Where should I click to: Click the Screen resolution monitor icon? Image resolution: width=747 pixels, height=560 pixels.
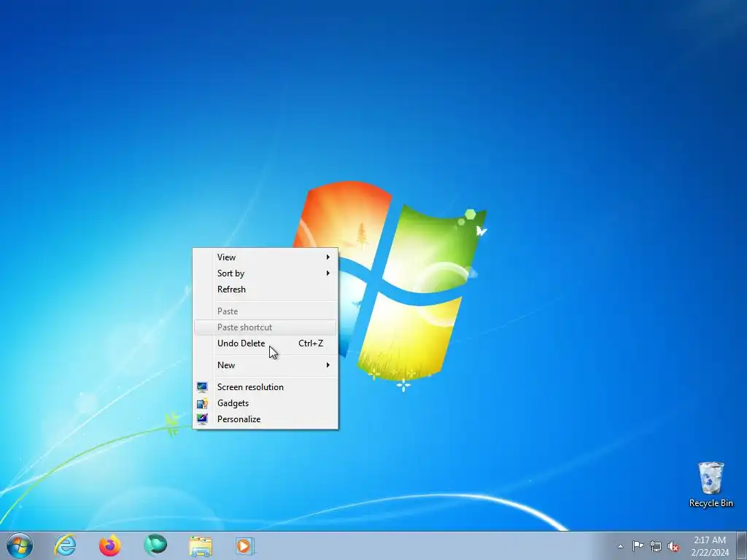[x=202, y=386]
